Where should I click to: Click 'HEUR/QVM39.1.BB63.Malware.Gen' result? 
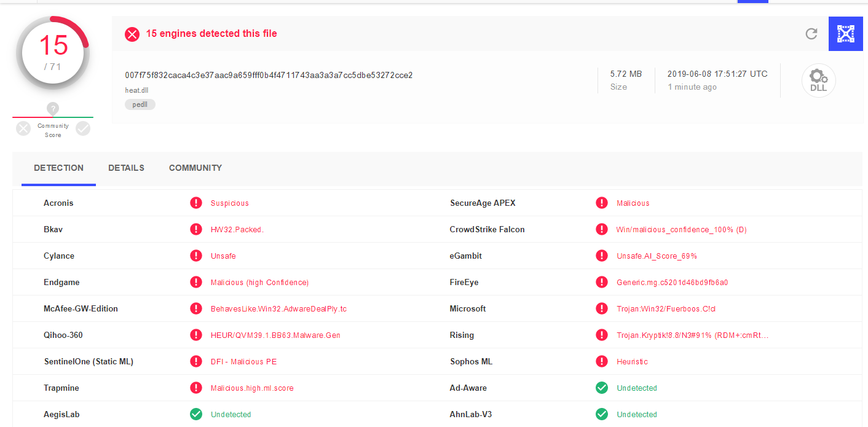pos(275,335)
